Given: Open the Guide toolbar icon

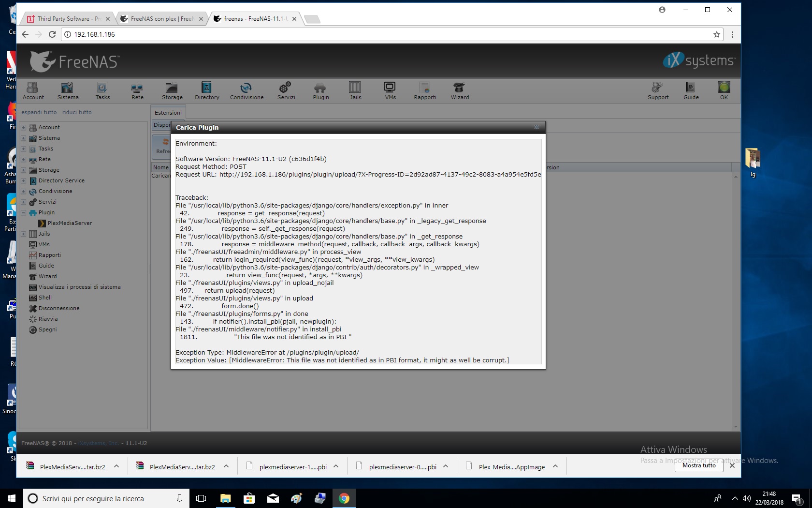Looking at the screenshot, I should 691,90.
